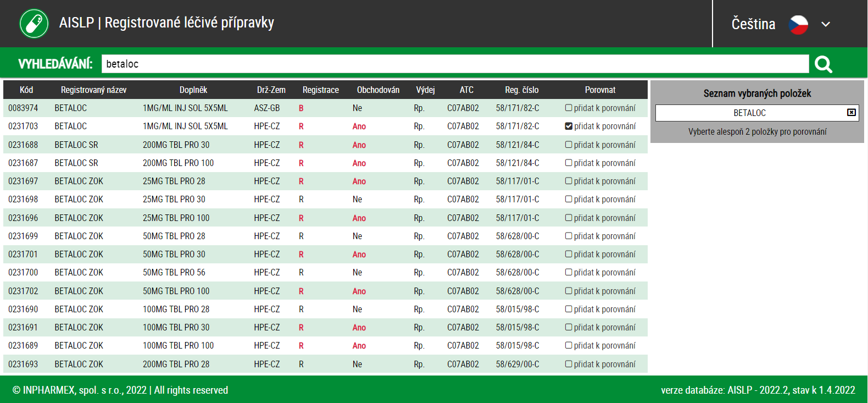Viewport: 868px width, 403px height.
Task: Click the AISLP pill logo icon
Action: [x=34, y=24]
